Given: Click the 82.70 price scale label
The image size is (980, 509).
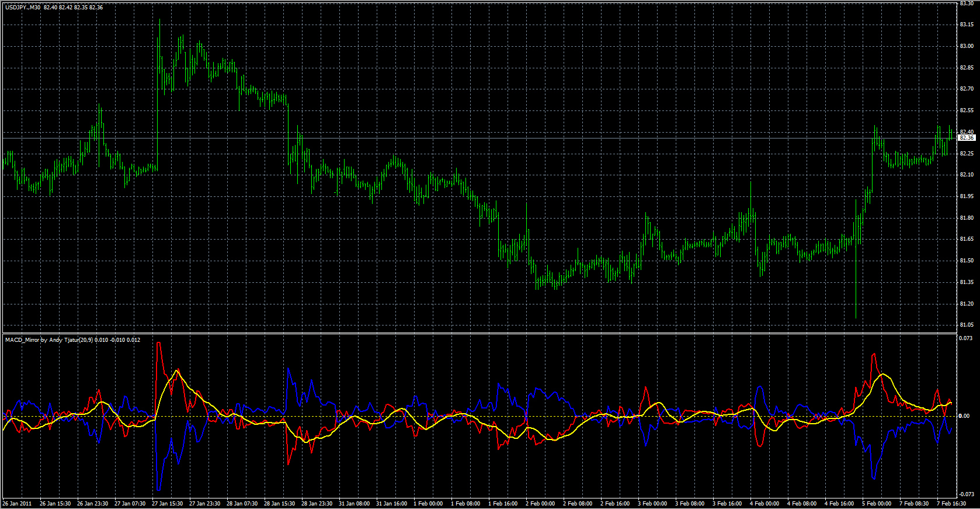Looking at the screenshot, I should click(967, 89).
